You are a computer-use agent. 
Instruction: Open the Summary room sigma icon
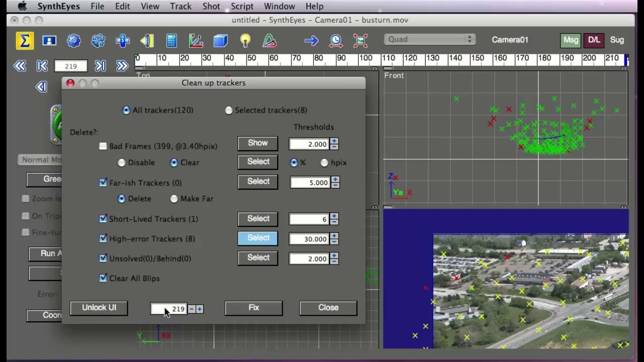pos(25,41)
